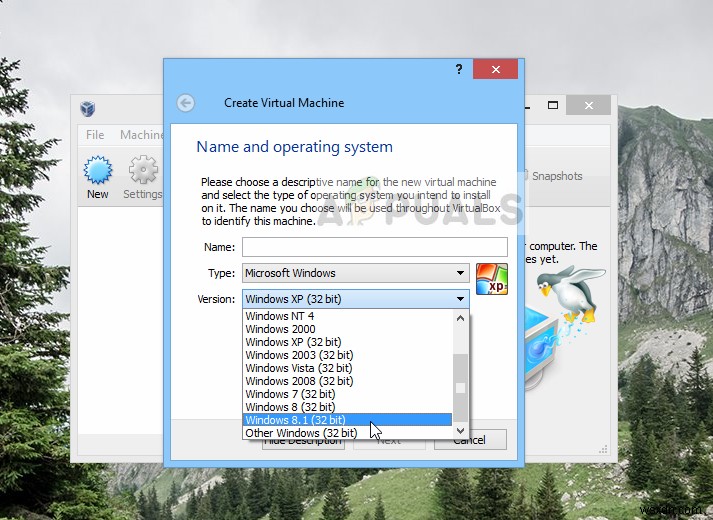Pick Windows Vista (32 bit) option

point(348,368)
